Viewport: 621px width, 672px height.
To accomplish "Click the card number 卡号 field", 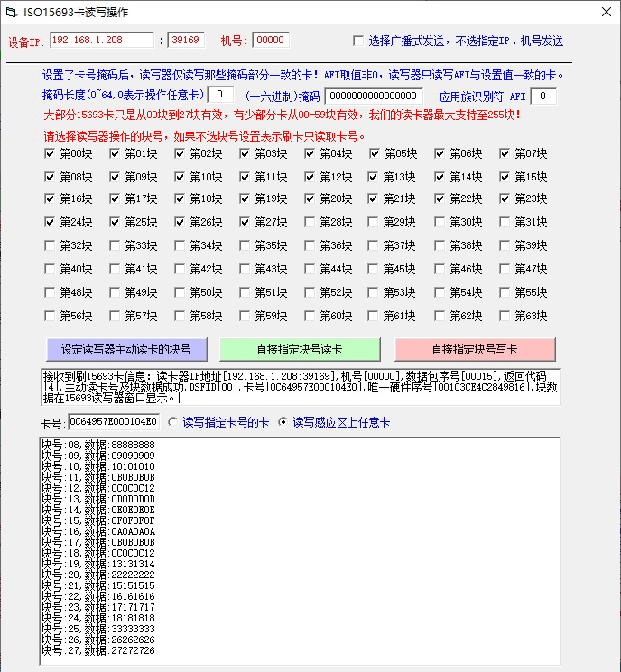I will [113, 421].
